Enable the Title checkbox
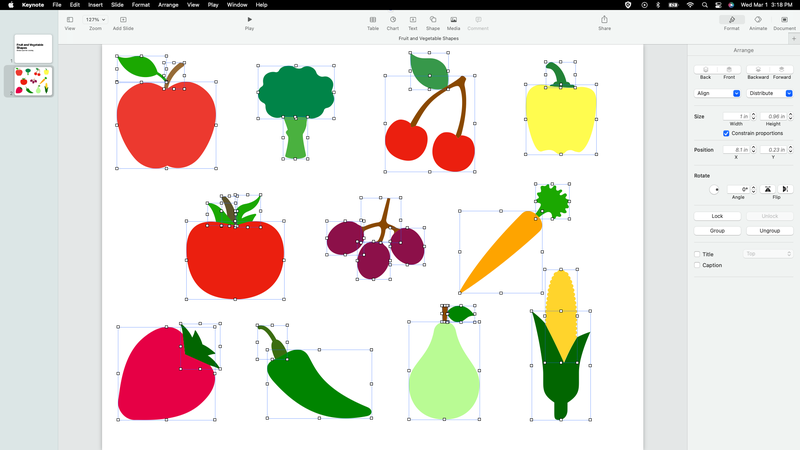Image resolution: width=800 pixels, height=450 pixels. coord(698,254)
